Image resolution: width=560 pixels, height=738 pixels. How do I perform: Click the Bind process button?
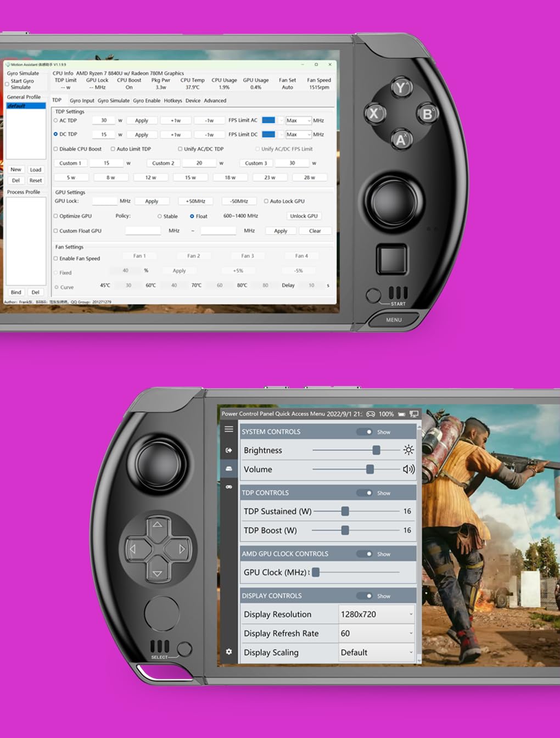(x=16, y=292)
